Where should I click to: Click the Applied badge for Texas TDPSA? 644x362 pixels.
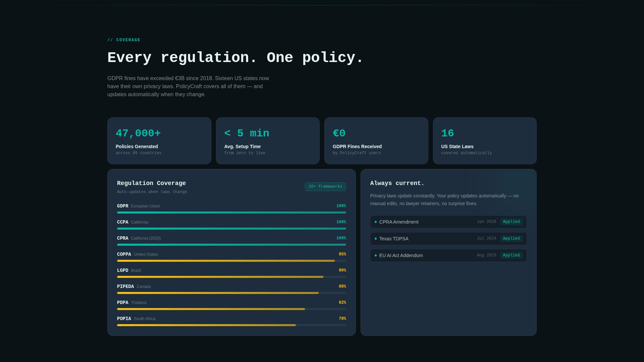point(511,239)
